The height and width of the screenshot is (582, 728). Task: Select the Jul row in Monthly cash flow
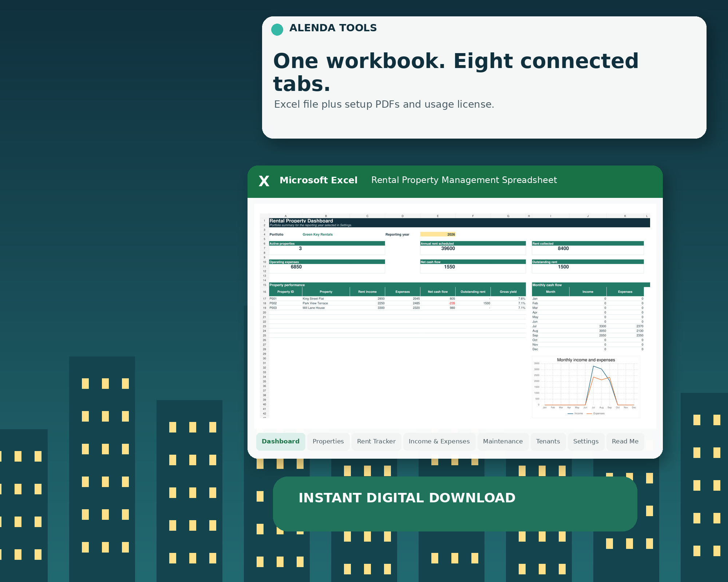click(x=588, y=326)
